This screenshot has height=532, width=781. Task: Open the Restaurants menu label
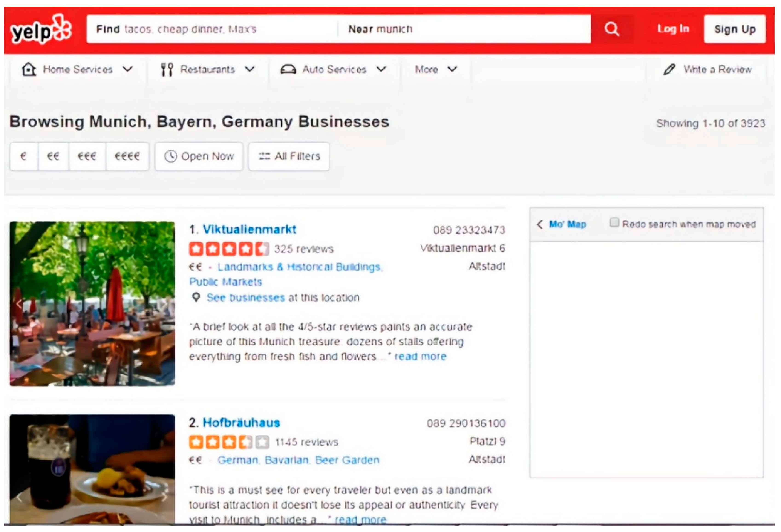207,69
